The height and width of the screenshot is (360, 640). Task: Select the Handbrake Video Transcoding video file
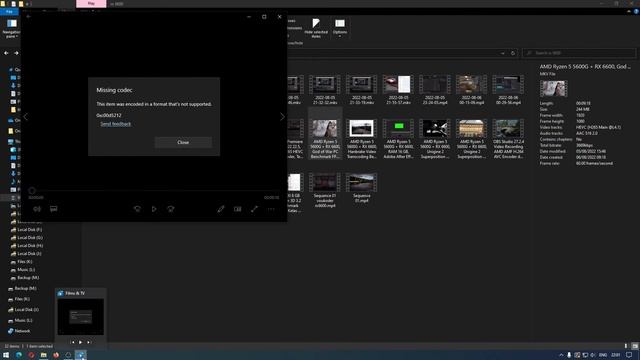(362, 139)
